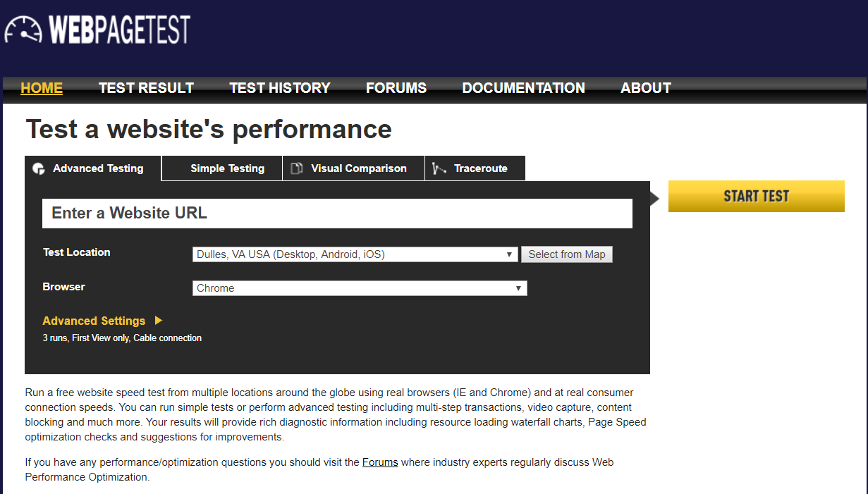Expand the Advanced Settings arrow
868x494 pixels.
click(159, 321)
